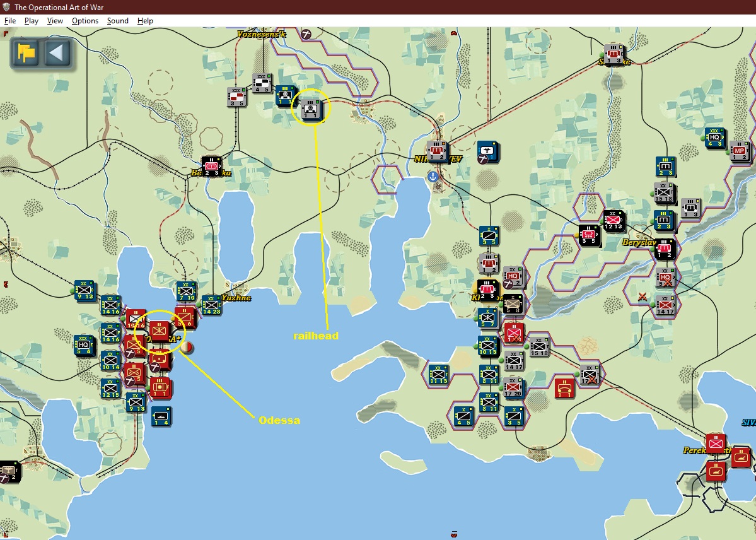Select the black 12-13 division
The width and height of the screenshot is (756, 540).
pos(614,221)
